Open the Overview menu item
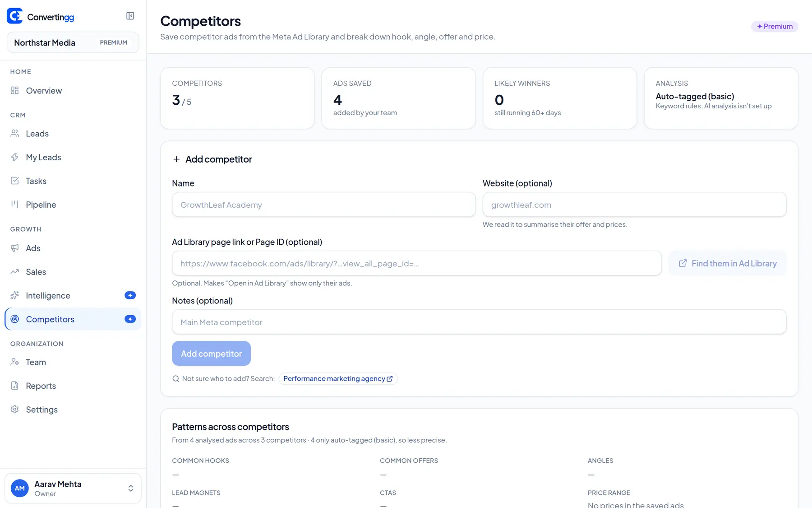 pyautogui.click(x=73, y=90)
